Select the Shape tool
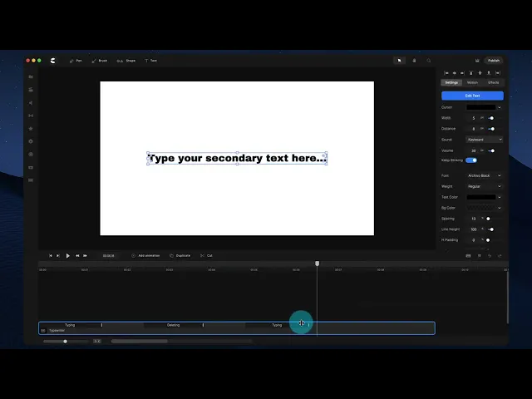 point(126,61)
